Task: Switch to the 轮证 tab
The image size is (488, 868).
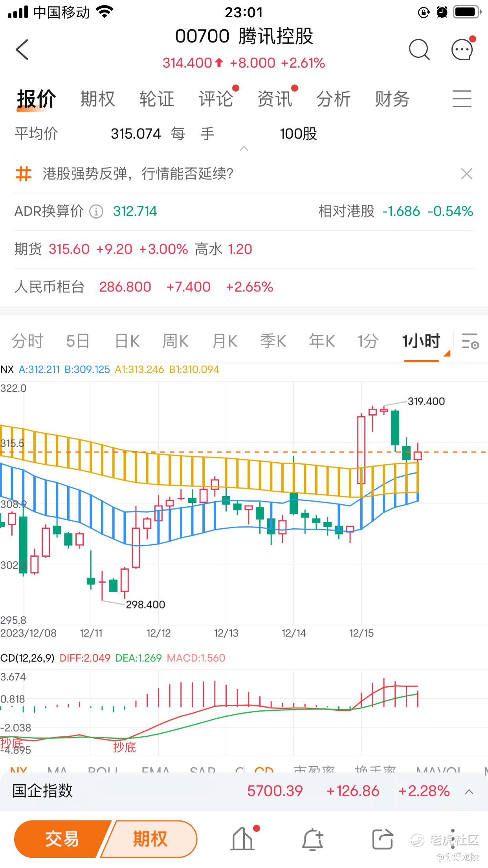Action: pos(157,99)
